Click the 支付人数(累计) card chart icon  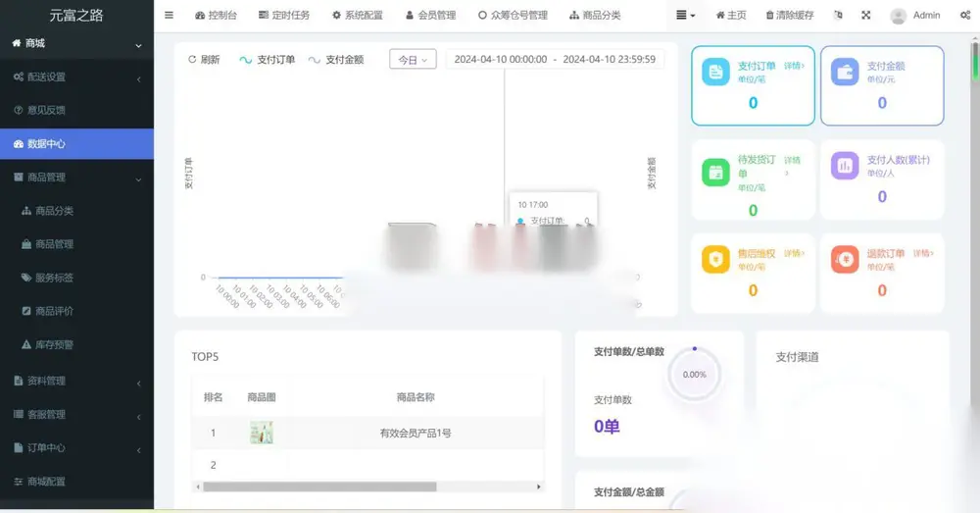click(x=845, y=166)
